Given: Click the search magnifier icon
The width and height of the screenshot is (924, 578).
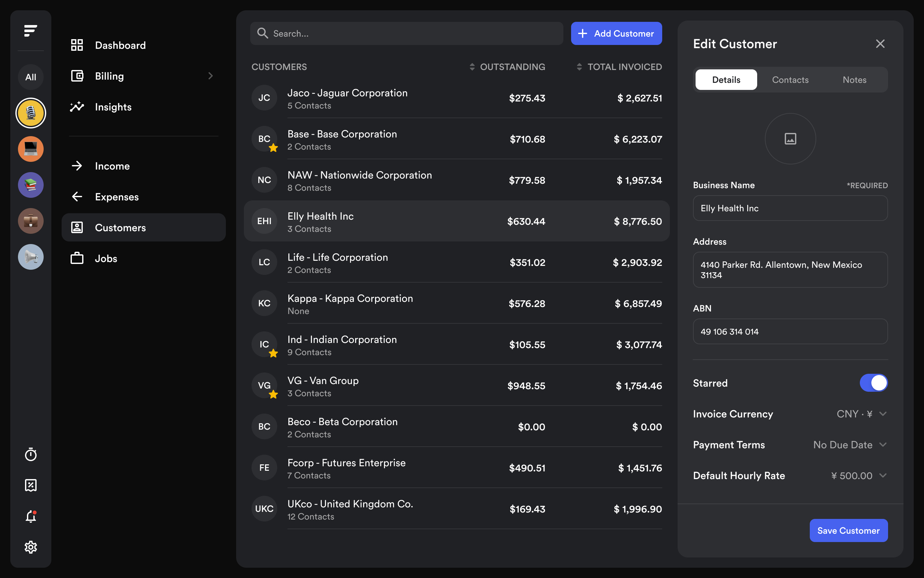Looking at the screenshot, I should pos(263,33).
